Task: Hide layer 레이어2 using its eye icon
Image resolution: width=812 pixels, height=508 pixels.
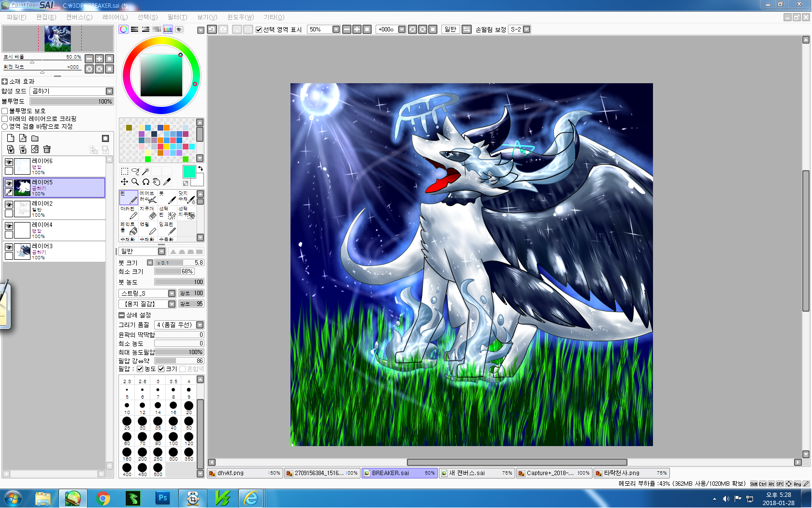Action: (9, 205)
